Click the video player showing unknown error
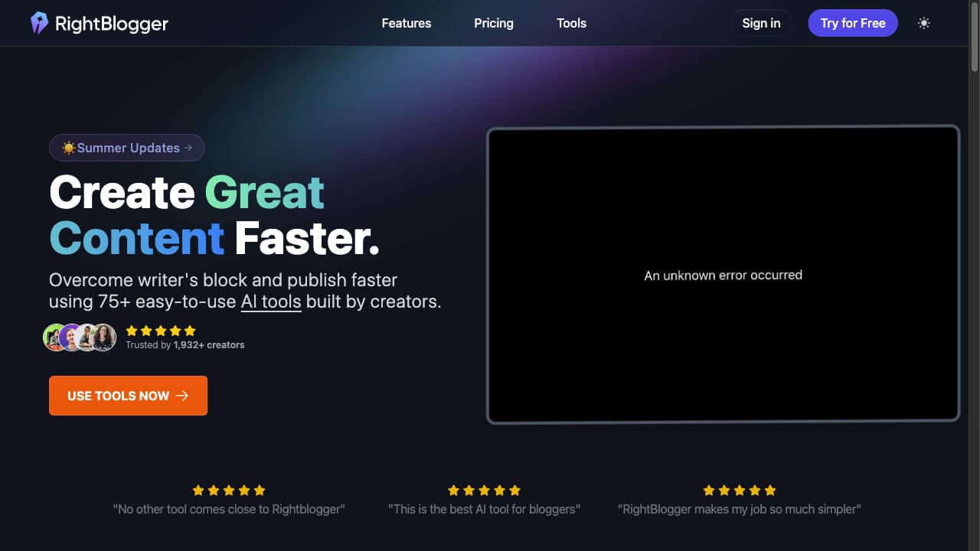 [x=723, y=275]
